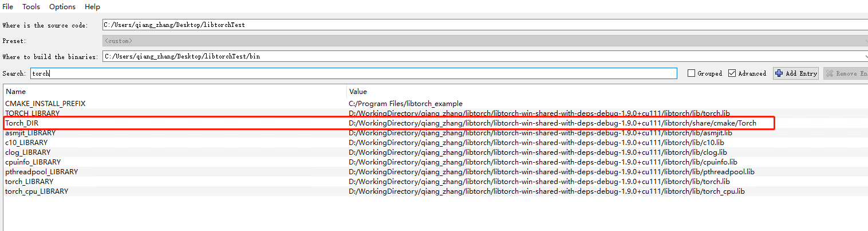Focus the Search field containing torch
This screenshot has width=868, height=231.
[x=353, y=73]
